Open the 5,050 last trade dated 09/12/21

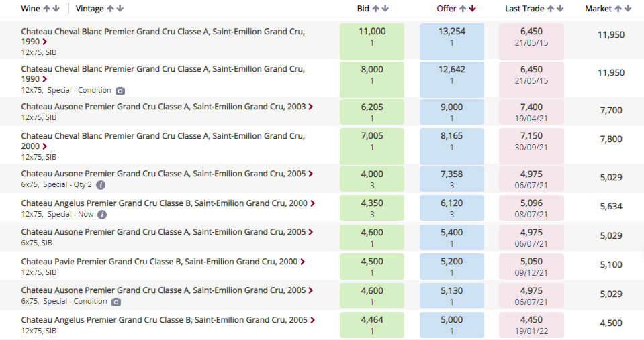pyautogui.click(x=531, y=266)
